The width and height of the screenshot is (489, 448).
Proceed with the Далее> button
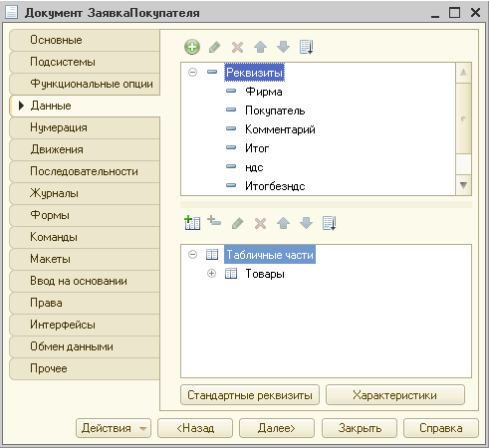pos(277,428)
